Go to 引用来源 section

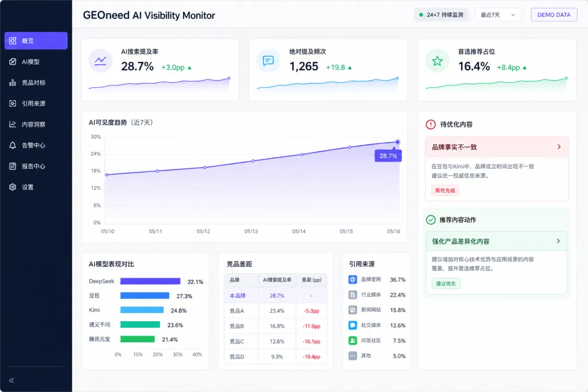(36, 103)
